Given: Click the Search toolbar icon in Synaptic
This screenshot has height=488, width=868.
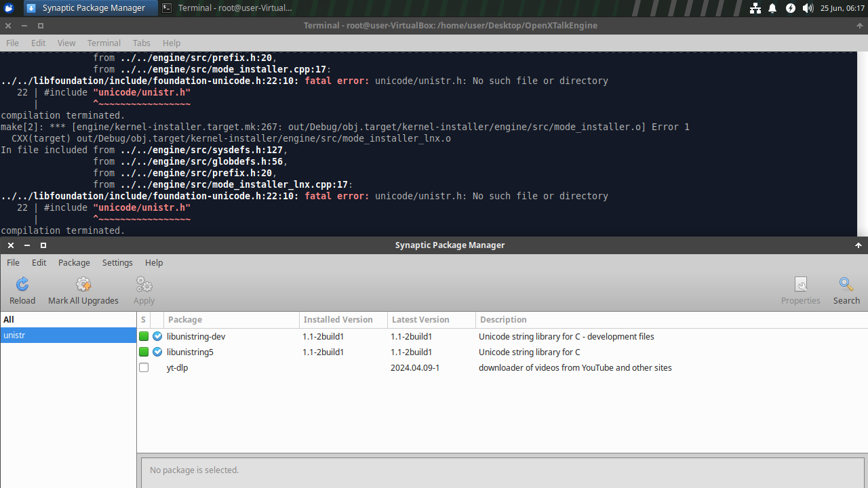Looking at the screenshot, I should click(x=846, y=291).
